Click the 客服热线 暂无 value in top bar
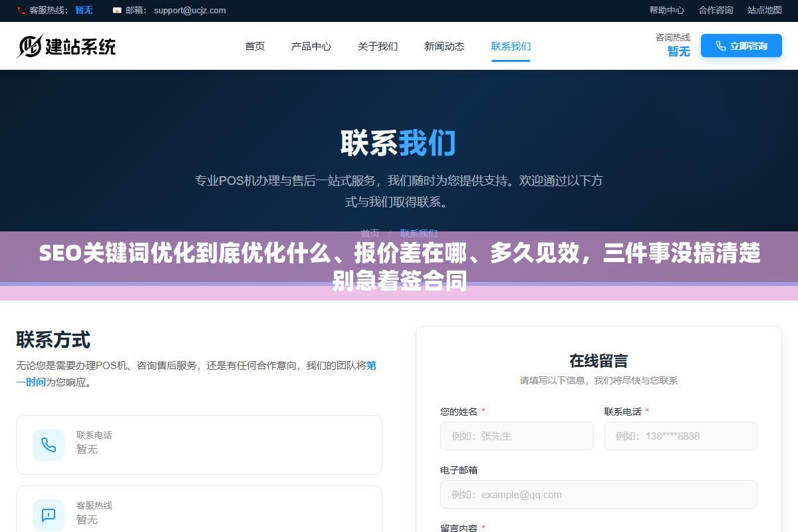The image size is (798, 532). coord(84,10)
